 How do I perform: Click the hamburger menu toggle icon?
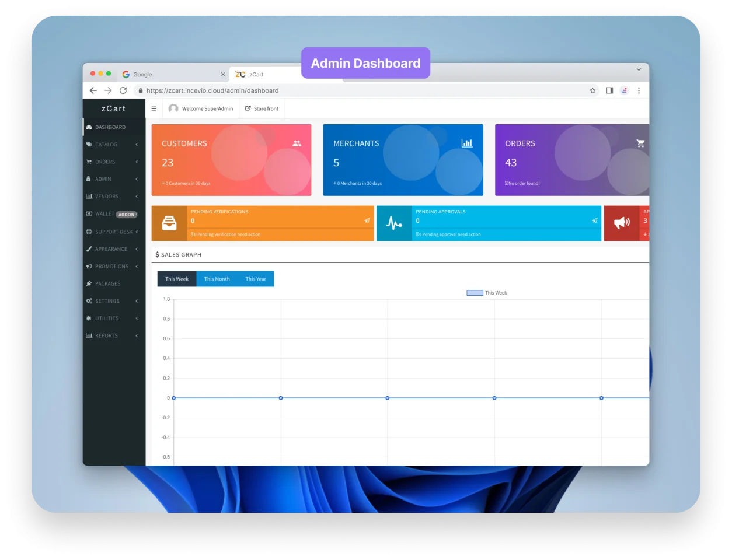(154, 108)
